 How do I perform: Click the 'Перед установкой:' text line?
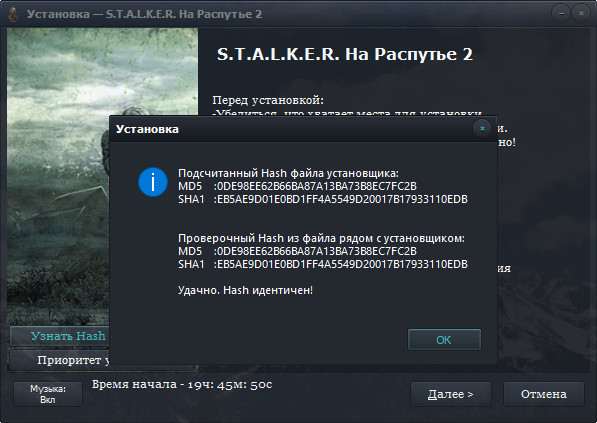pos(268,100)
